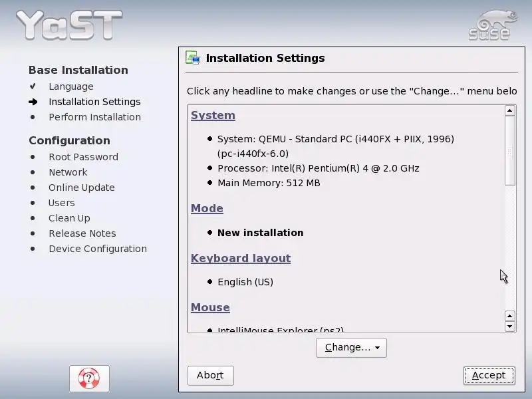
Task: Select Online Update step in sidebar
Action: point(81,188)
